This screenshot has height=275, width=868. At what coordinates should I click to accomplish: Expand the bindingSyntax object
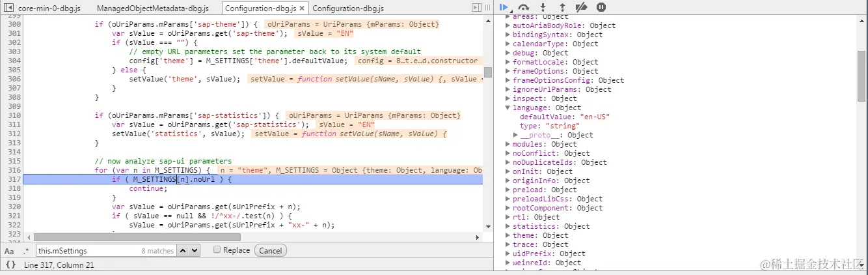coord(508,35)
